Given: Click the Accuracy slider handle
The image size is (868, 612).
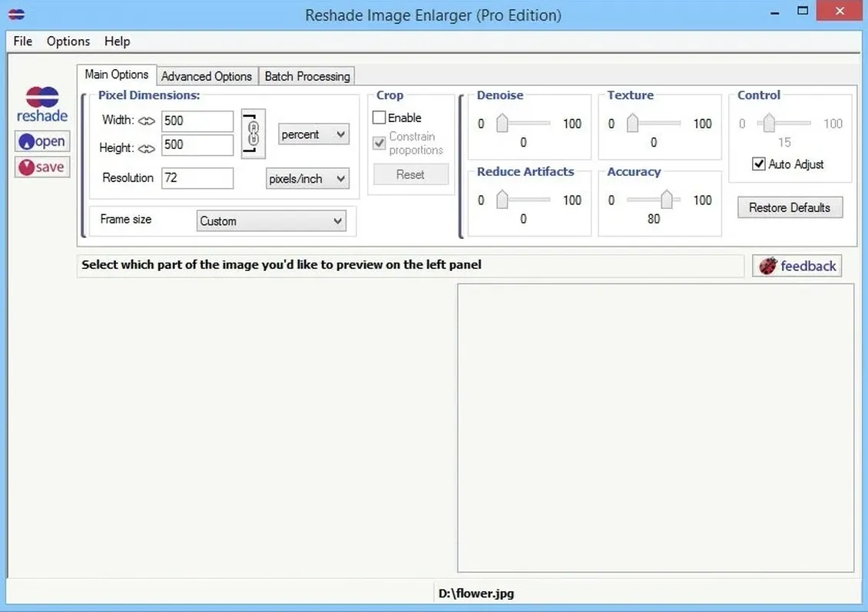Looking at the screenshot, I should 667,199.
